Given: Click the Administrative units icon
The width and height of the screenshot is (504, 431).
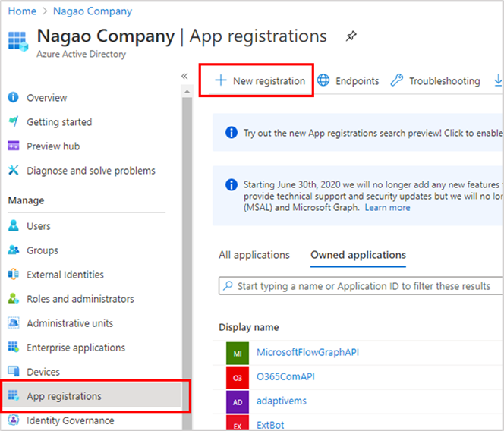Looking at the screenshot, I should 13,322.
